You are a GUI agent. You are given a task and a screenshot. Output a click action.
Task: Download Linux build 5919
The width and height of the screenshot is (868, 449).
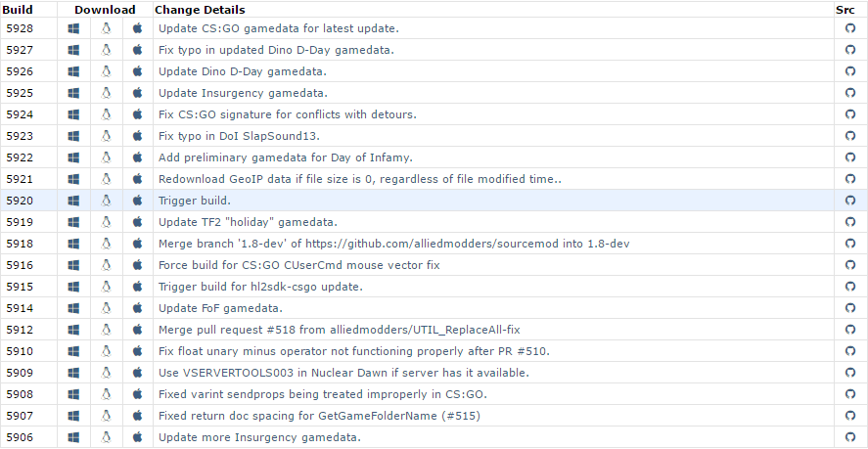click(106, 222)
